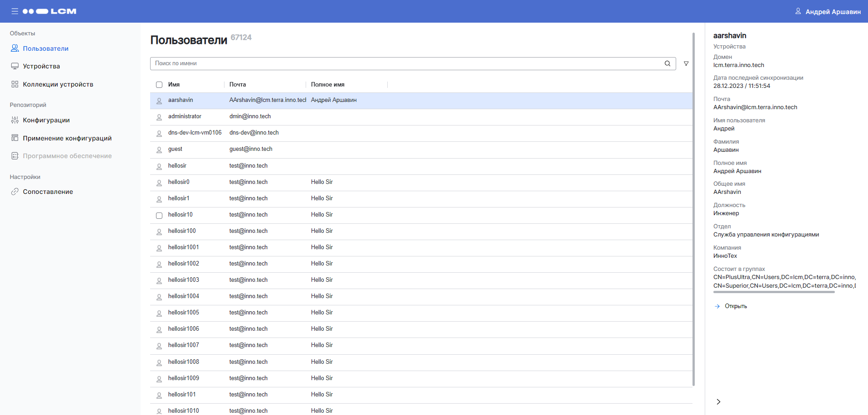Open Конфигурации via its gear-slider icon

(15, 120)
